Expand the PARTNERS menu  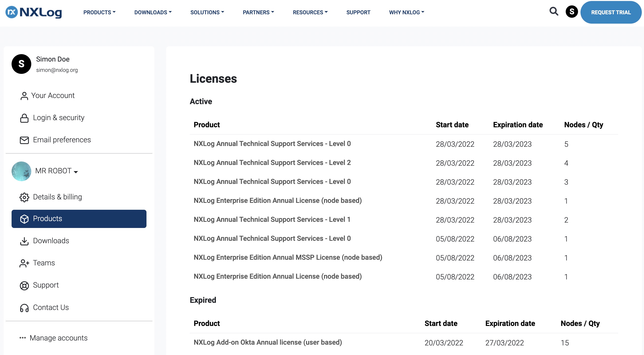[258, 12]
